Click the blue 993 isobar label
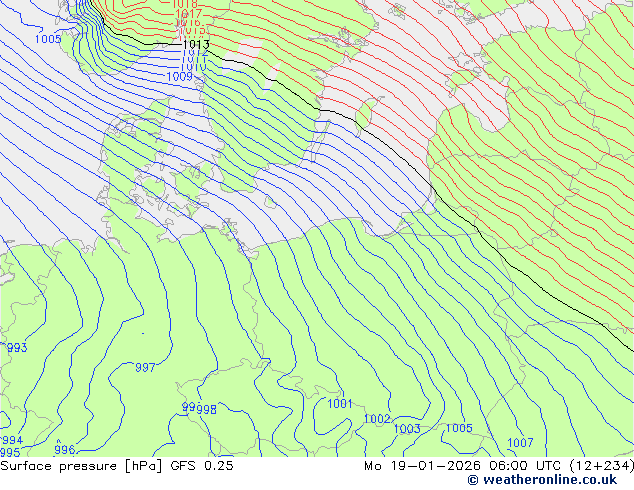Viewport: 634px width, 490px height. (x=17, y=348)
